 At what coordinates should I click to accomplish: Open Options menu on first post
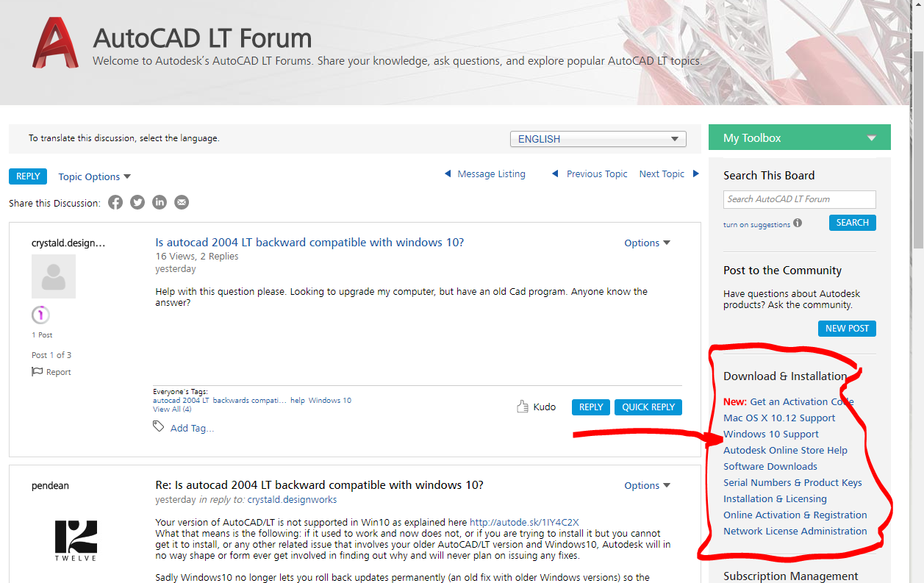tap(647, 243)
